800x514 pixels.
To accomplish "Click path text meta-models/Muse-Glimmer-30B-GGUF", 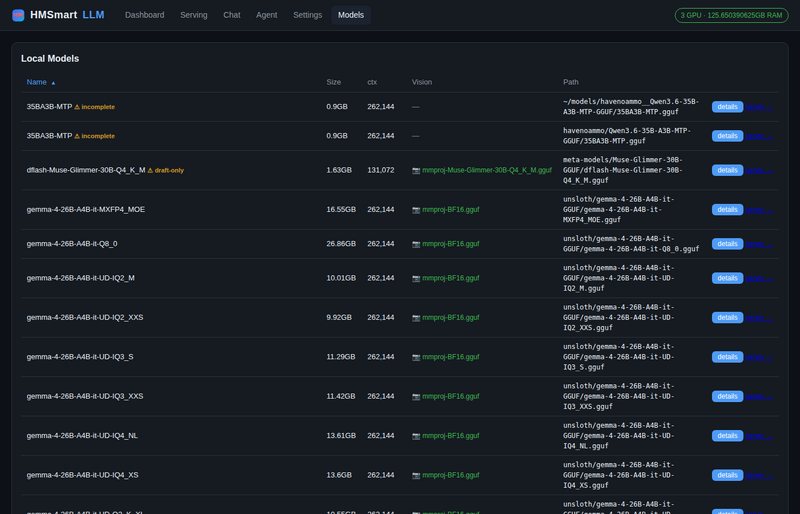I will pos(623,170).
